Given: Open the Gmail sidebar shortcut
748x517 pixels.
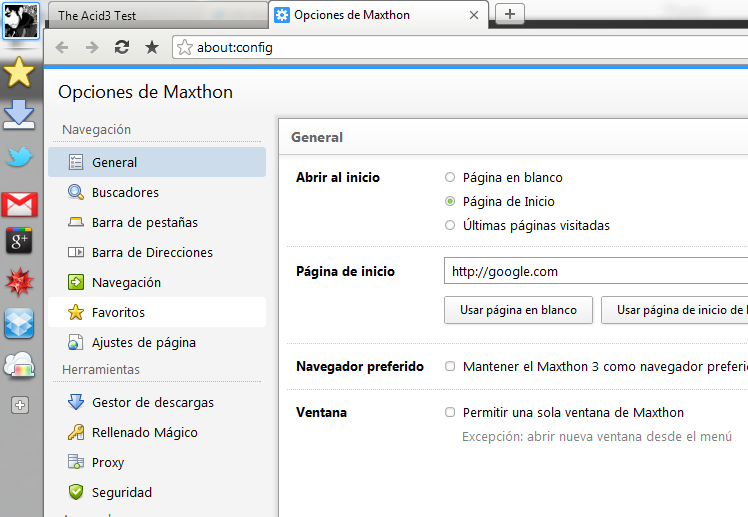Looking at the screenshot, I should coord(20,205).
